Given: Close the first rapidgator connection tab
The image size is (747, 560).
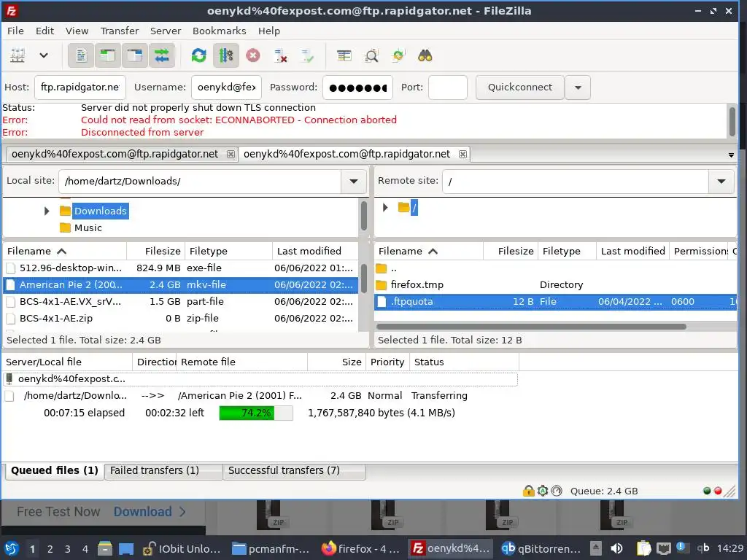Looking at the screenshot, I should pyautogui.click(x=231, y=155).
